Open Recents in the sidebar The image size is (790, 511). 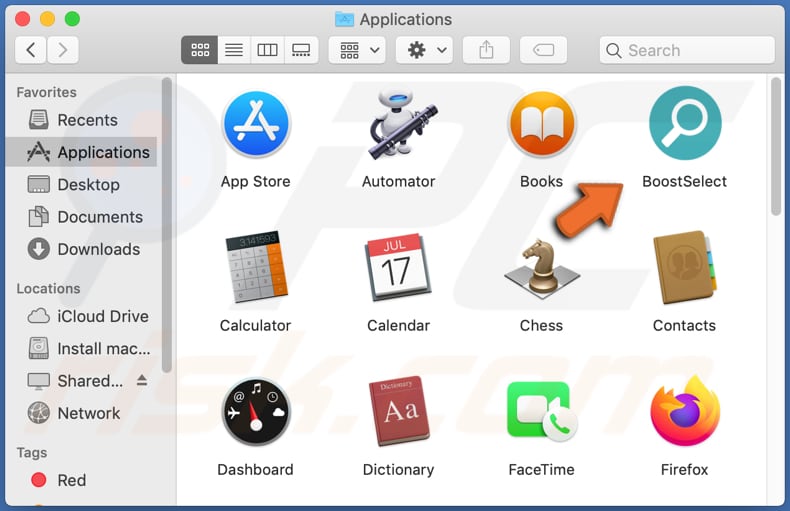click(x=81, y=120)
